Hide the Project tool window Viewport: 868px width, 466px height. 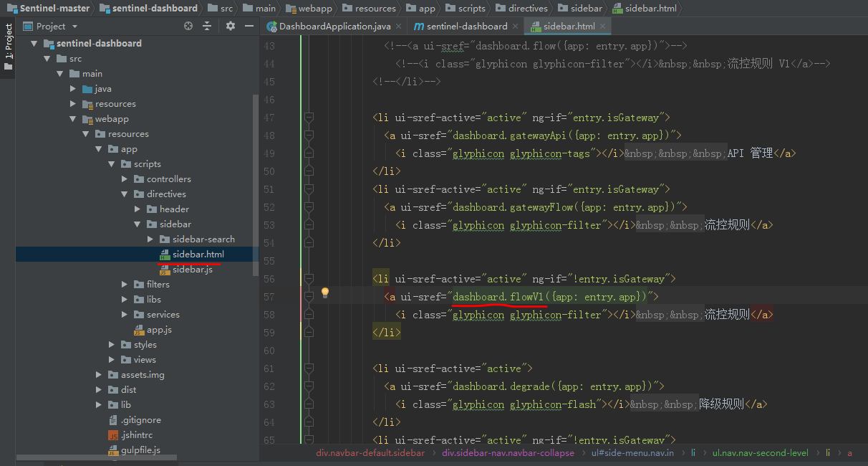click(x=249, y=26)
